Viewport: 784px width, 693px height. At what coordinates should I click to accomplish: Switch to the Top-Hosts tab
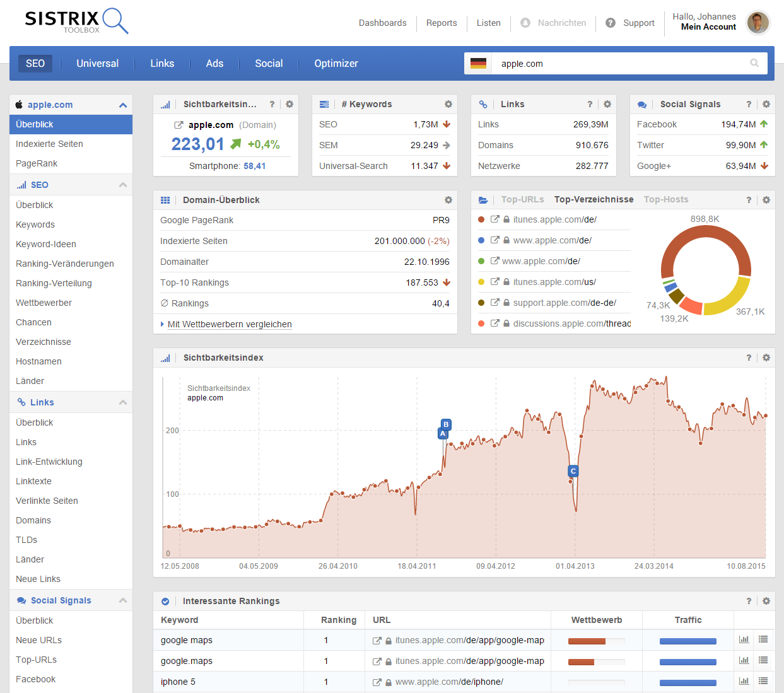(665, 199)
